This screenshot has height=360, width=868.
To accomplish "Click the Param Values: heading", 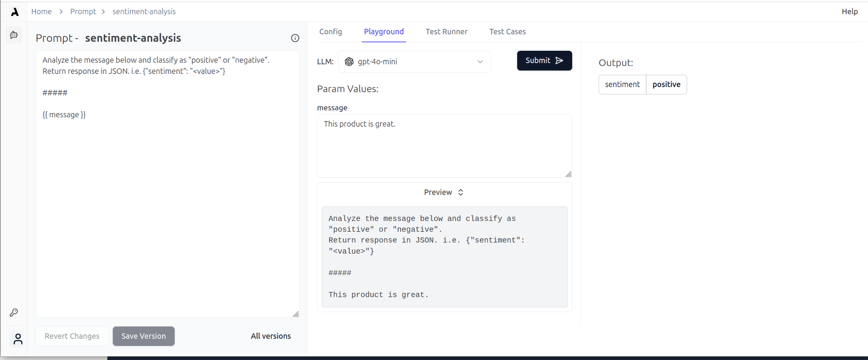I will [x=348, y=89].
